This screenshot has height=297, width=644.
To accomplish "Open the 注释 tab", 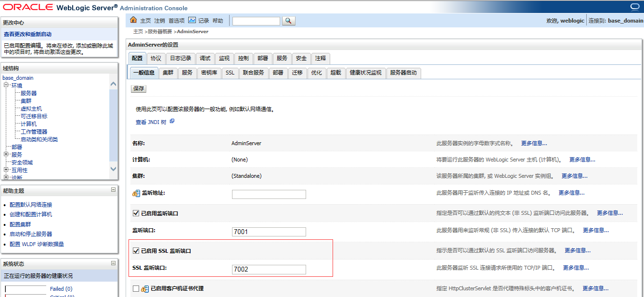I will click(321, 58).
